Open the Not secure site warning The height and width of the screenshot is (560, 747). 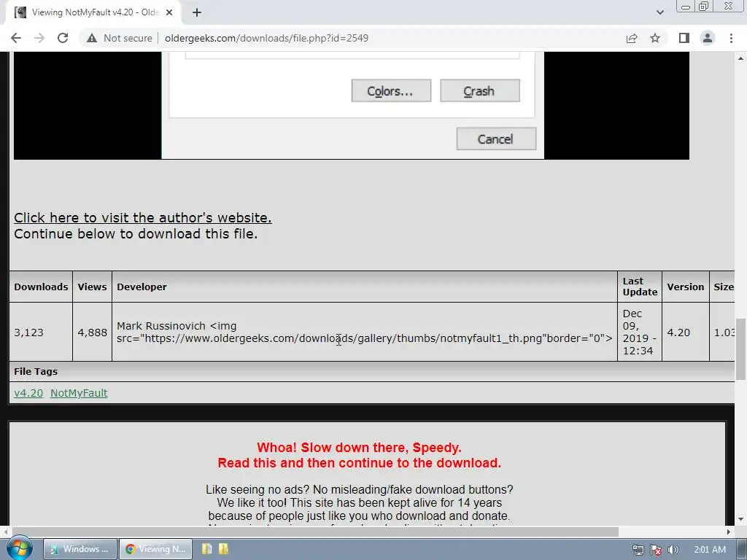(x=119, y=38)
